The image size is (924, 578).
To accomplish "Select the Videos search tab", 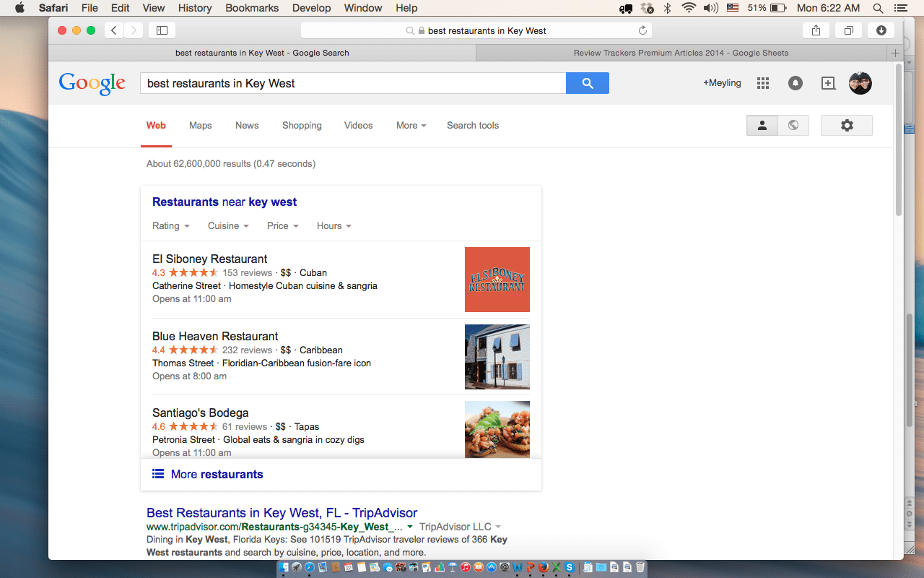I will tap(359, 125).
